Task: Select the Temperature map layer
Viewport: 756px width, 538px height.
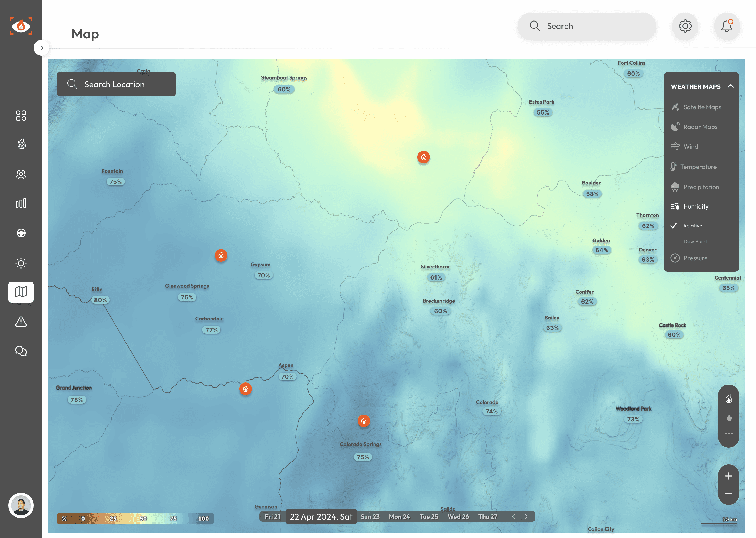Action: pyautogui.click(x=694, y=167)
